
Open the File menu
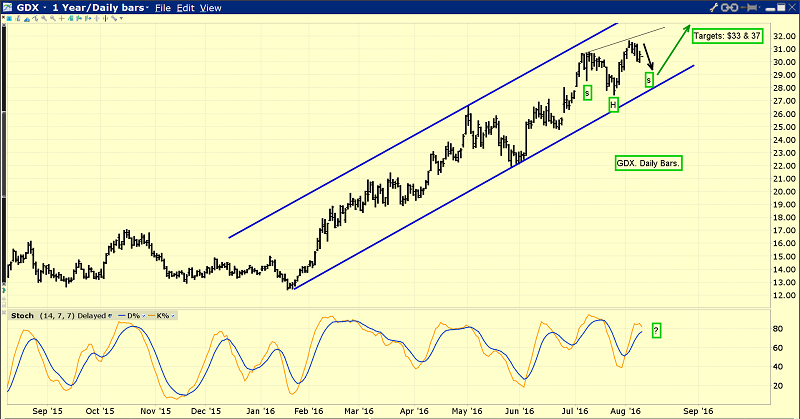tap(163, 8)
